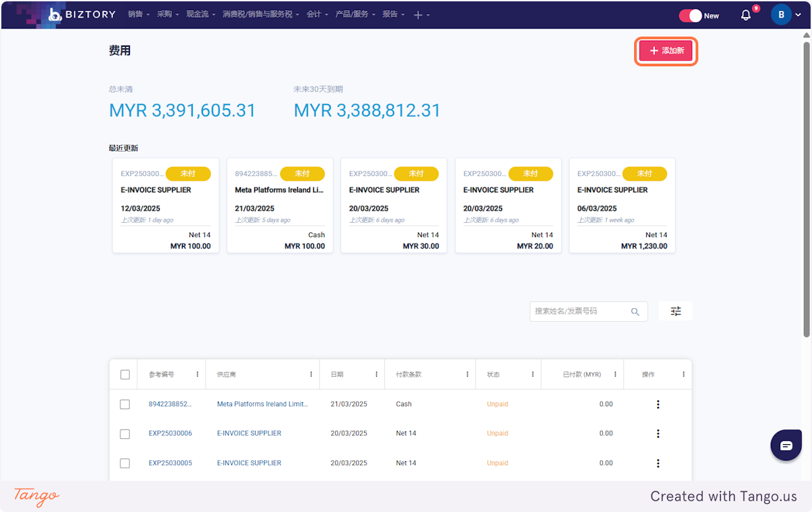This screenshot has width=812, height=512.
Task: Click Cash payment term cell
Action: pyautogui.click(x=404, y=404)
